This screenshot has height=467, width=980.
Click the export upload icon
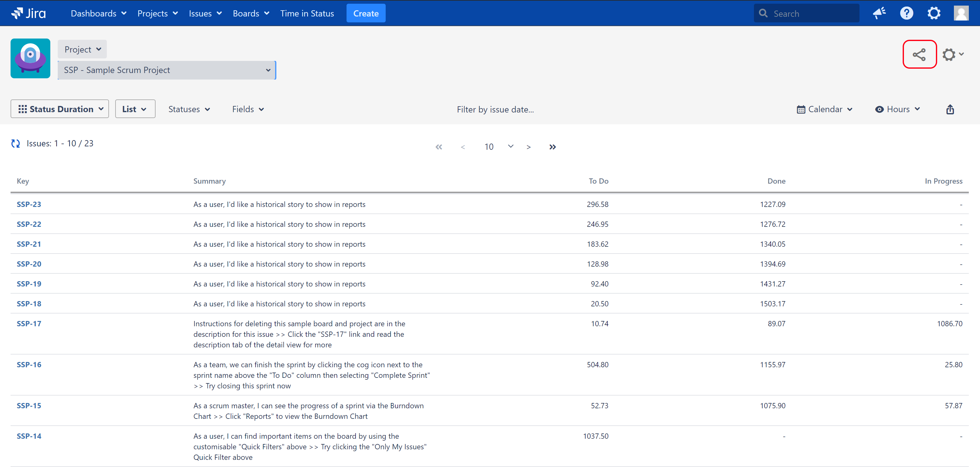pyautogui.click(x=950, y=109)
